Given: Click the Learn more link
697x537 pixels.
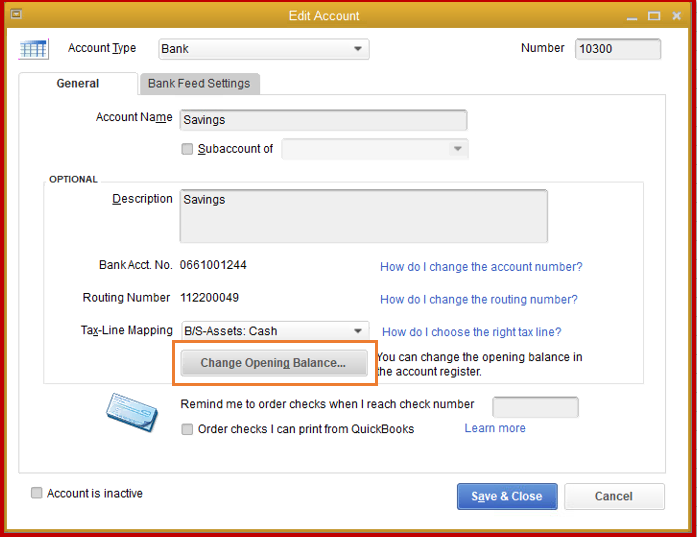Looking at the screenshot, I should 495,428.
